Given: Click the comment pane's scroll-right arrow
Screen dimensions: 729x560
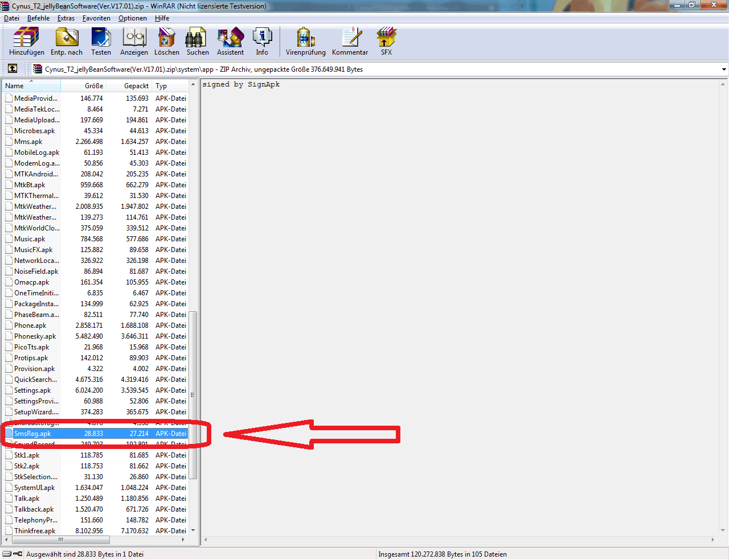Looking at the screenshot, I should tap(712, 540).
